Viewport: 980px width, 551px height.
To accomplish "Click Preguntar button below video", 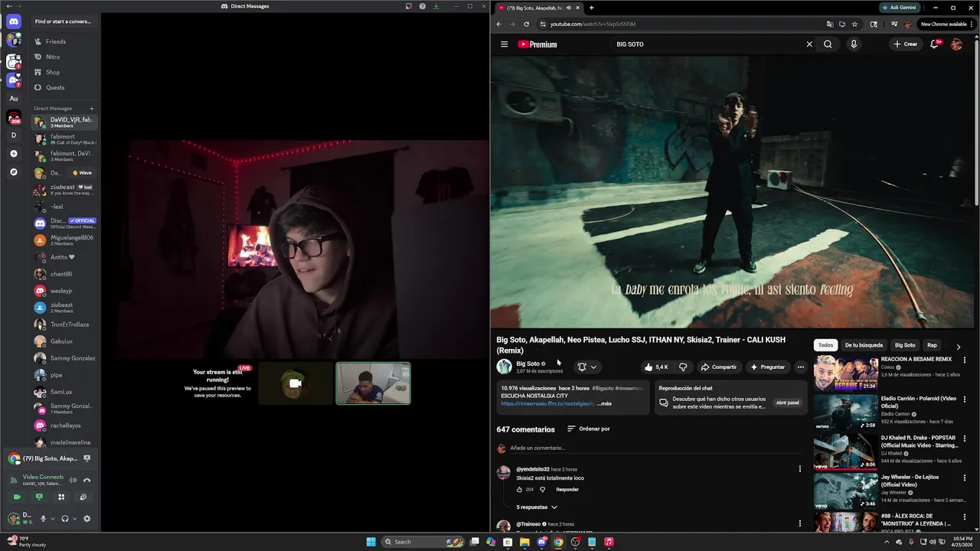I will [x=767, y=367].
